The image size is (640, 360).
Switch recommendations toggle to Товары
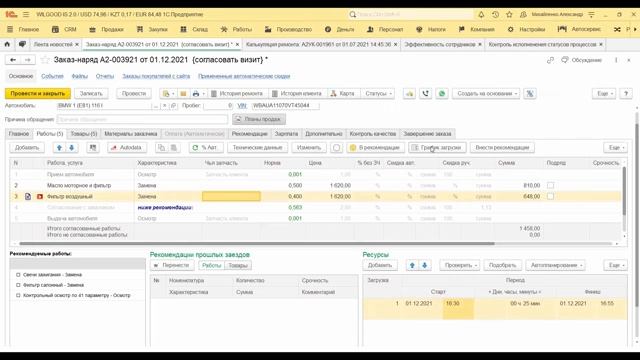[x=238, y=265]
